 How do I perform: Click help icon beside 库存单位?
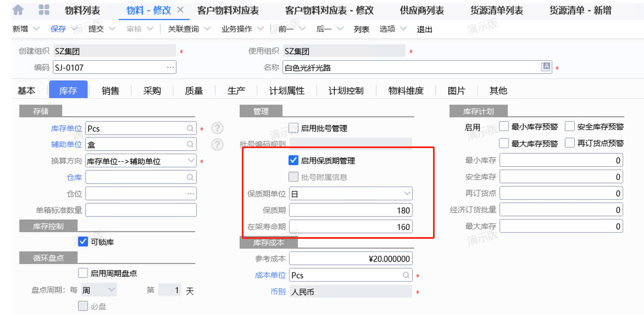click(x=217, y=128)
